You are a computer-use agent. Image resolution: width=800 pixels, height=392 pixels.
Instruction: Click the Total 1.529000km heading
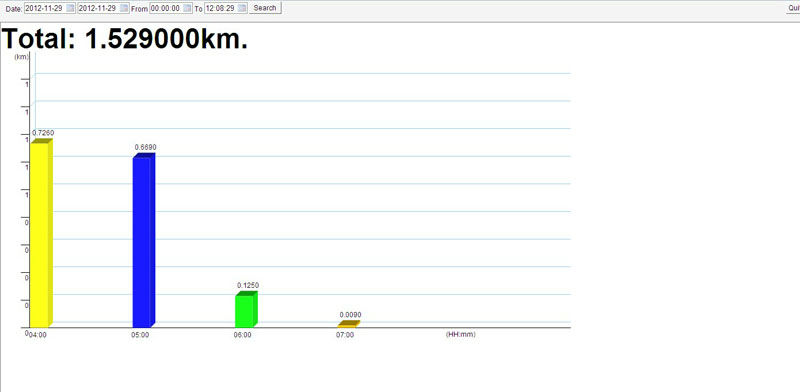(x=126, y=38)
